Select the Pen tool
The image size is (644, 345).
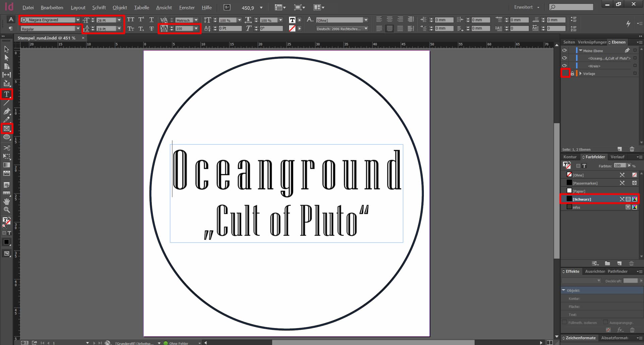[x=6, y=112]
